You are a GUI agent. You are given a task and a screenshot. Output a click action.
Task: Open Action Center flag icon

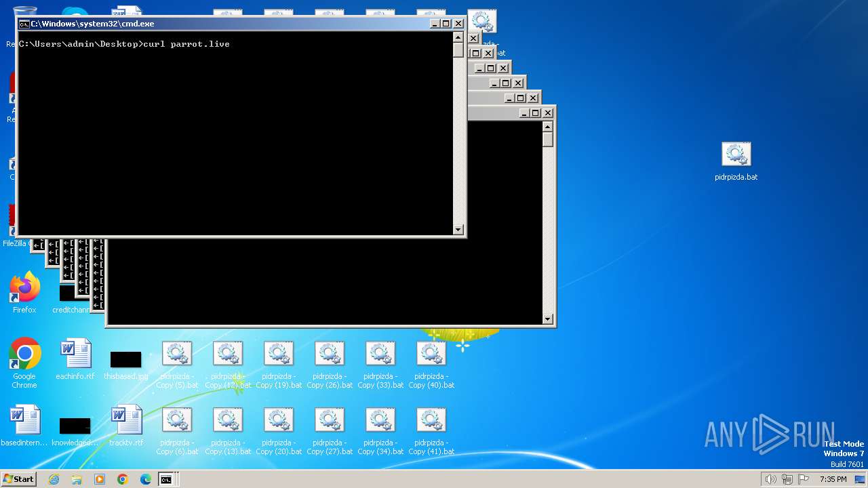tap(803, 479)
